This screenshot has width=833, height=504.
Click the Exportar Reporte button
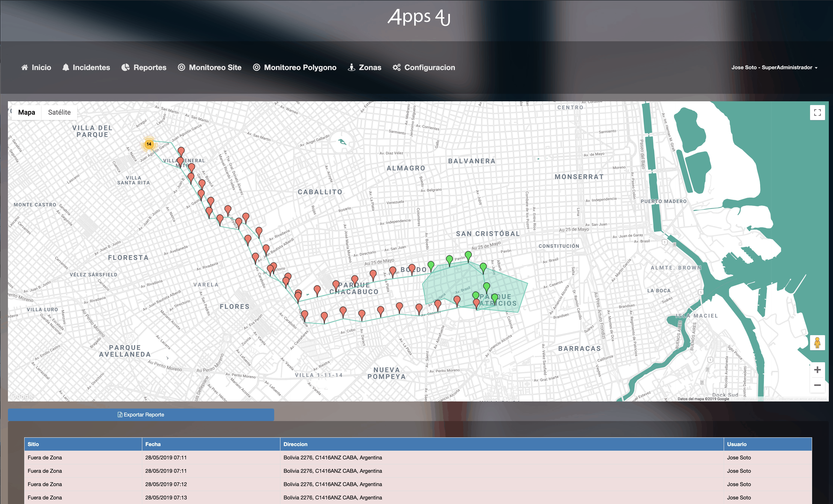pos(141,415)
